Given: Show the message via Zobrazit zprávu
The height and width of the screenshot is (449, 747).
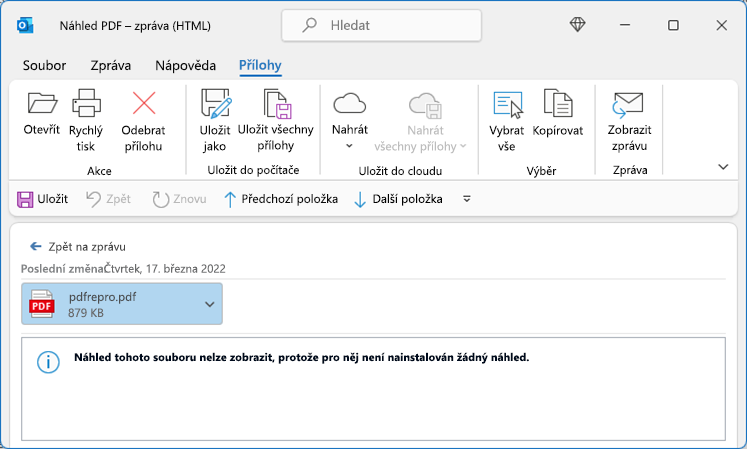Looking at the screenshot, I should coord(629,121).
